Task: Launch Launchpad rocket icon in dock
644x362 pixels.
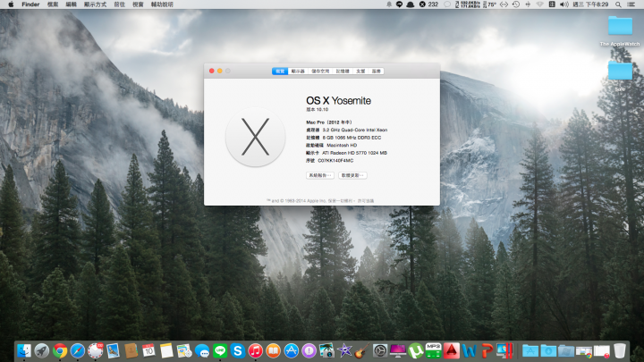Action: pos(42,351)
